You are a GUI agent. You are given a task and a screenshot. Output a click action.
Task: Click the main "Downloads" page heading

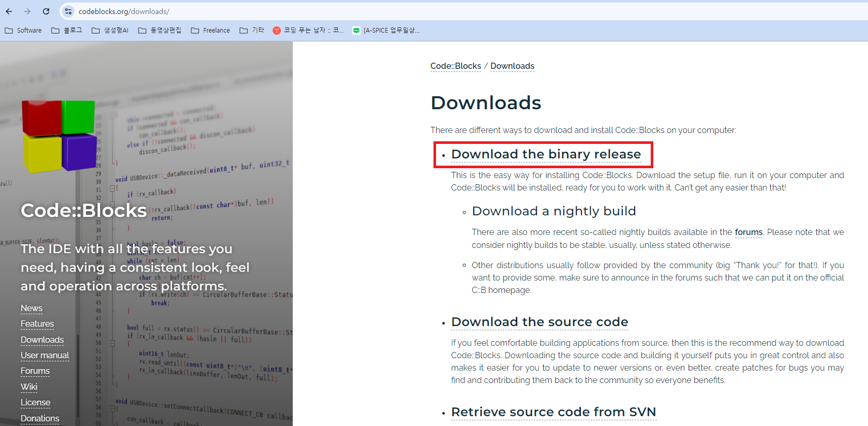(x=486, y=103)
